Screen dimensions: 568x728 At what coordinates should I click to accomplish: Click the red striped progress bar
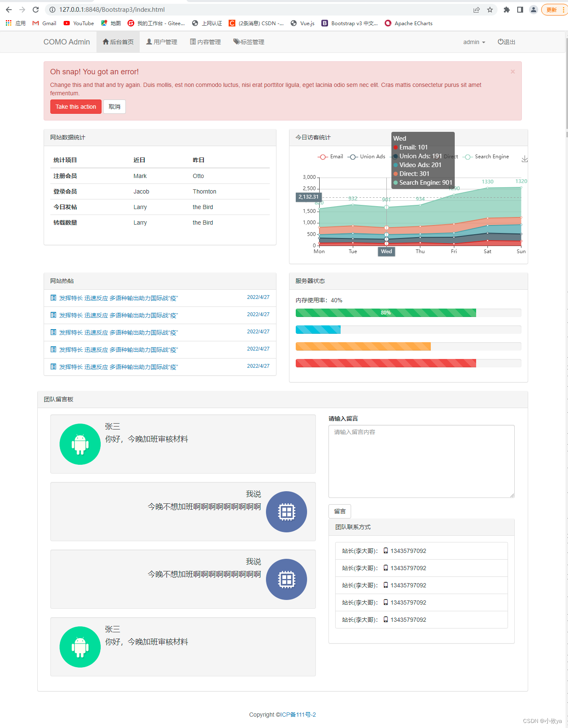[x=386, y=363]
